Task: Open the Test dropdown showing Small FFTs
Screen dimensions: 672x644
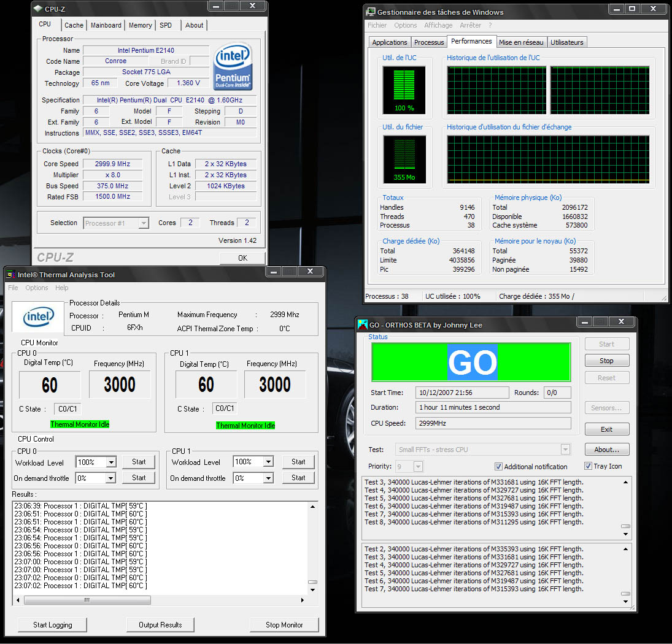Action: coord(565,449)
